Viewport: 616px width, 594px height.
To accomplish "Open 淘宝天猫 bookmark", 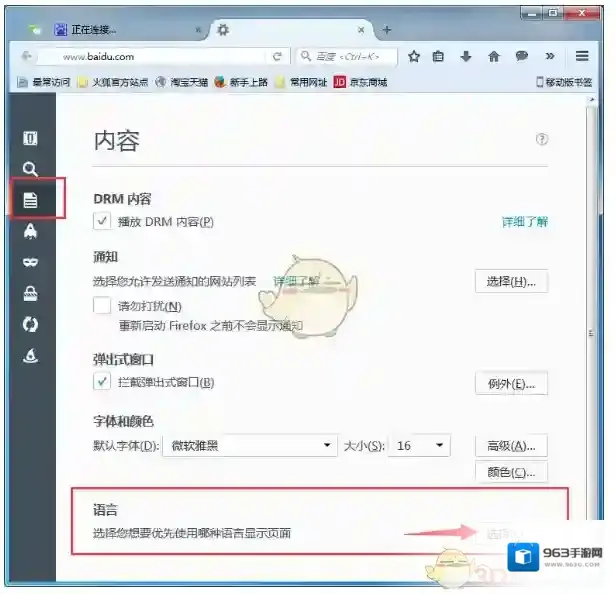I will pos(182,82).
